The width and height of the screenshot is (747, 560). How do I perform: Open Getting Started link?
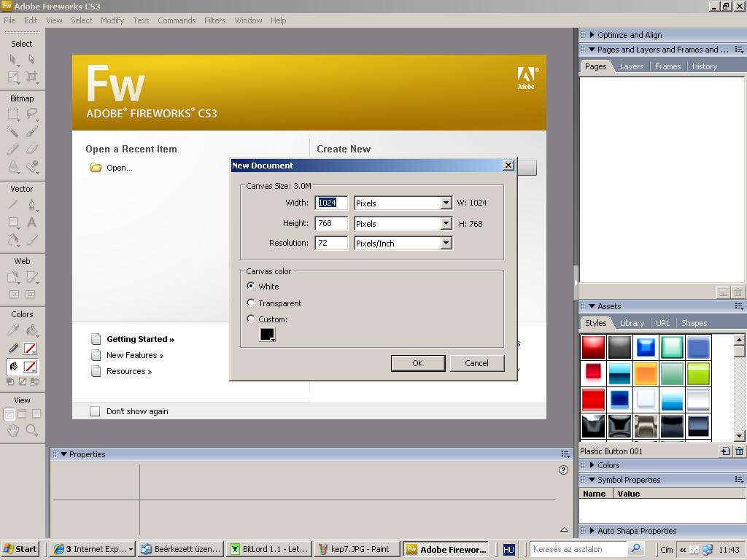coord(141,339)
